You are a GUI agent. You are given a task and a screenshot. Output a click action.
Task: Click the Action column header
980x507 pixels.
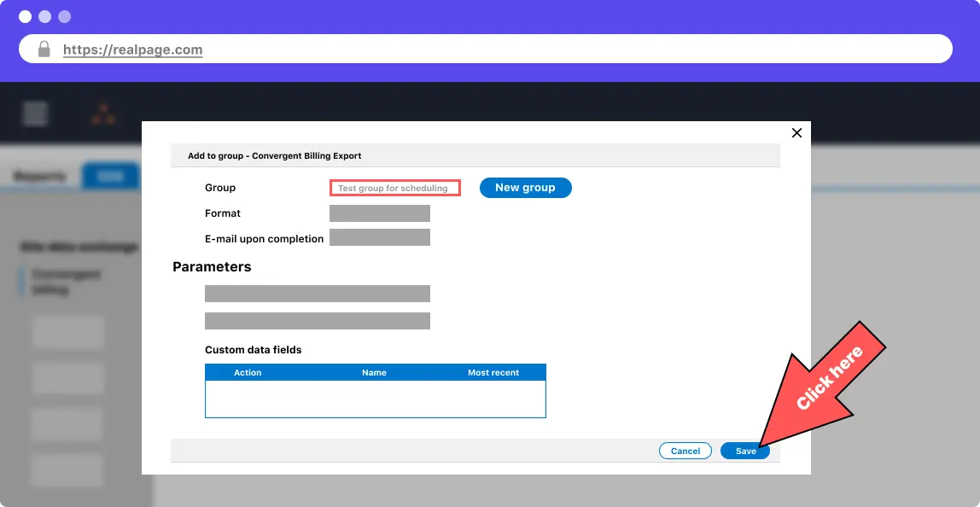point(248,372)
